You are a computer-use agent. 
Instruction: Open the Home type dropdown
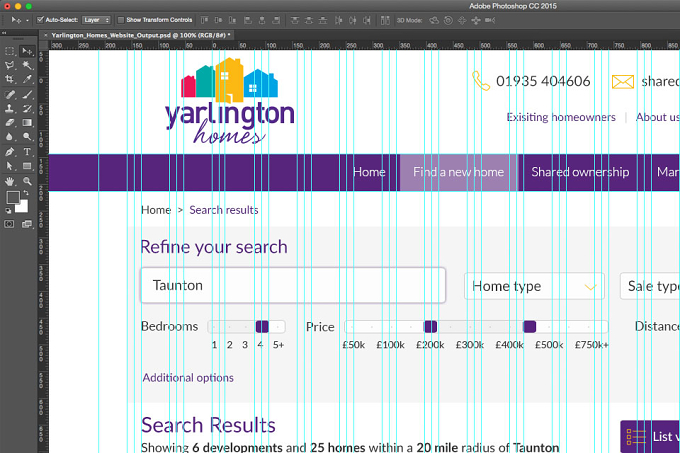tap(534, 286)
